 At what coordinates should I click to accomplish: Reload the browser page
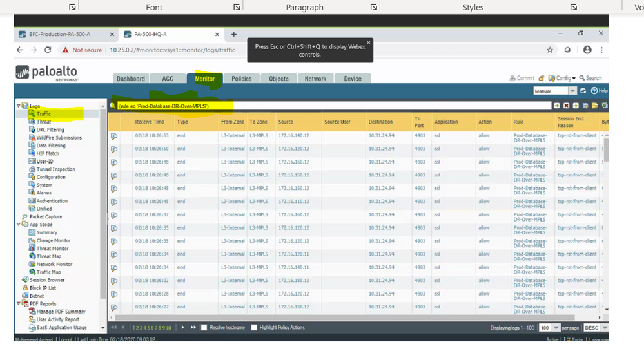(x=48, y=50)
